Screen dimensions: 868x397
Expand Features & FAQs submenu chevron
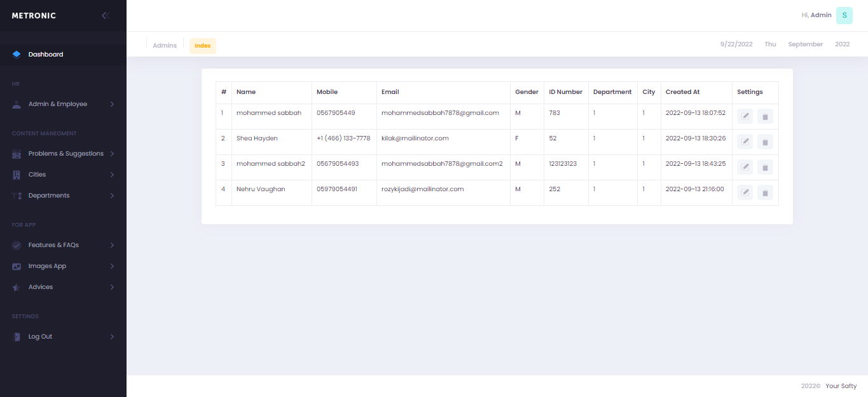[112, 245]
